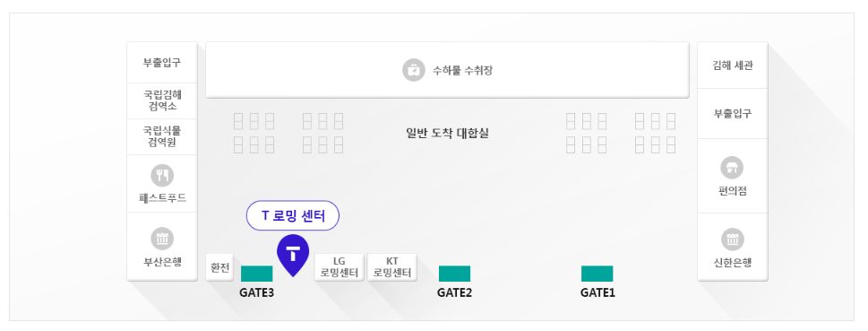Select 국립식물 검역원 in left panel
Screen dimensions: 868x331
coord(162,137)
